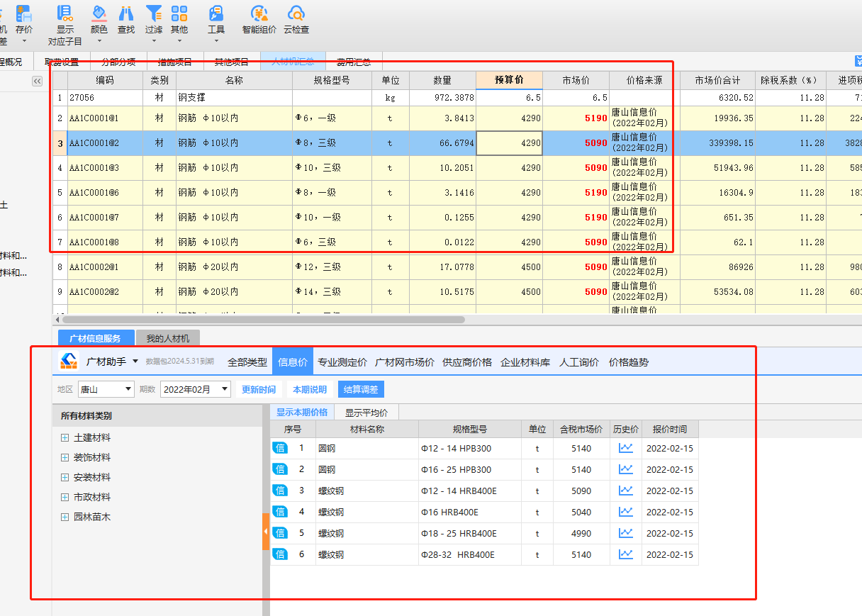The width and height of the screenshot is (862, 616).
Task: Switch to the 费用汇总 tab
Action: click(x=354, y=62)
